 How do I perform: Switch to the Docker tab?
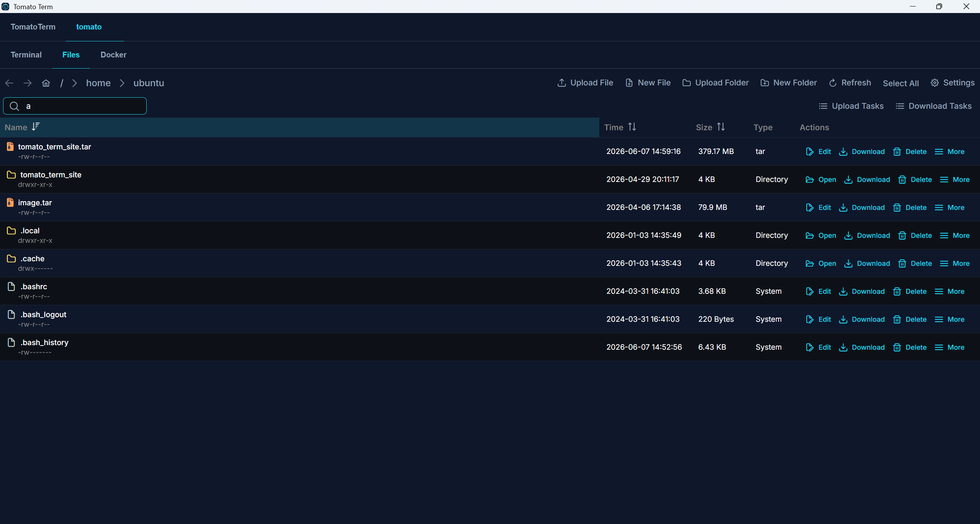(x=113, y=55)
